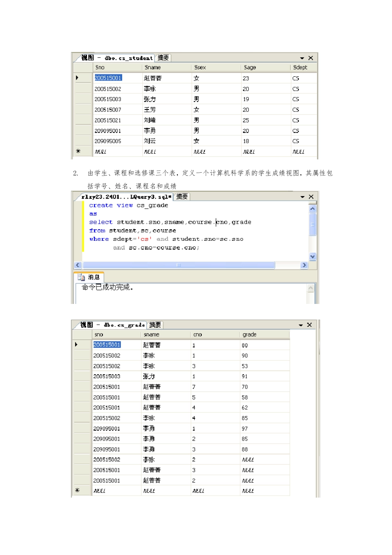Click messages pane scroll up arrow
392x555 pixels.
pyautogui.click(x=311, y=288)
